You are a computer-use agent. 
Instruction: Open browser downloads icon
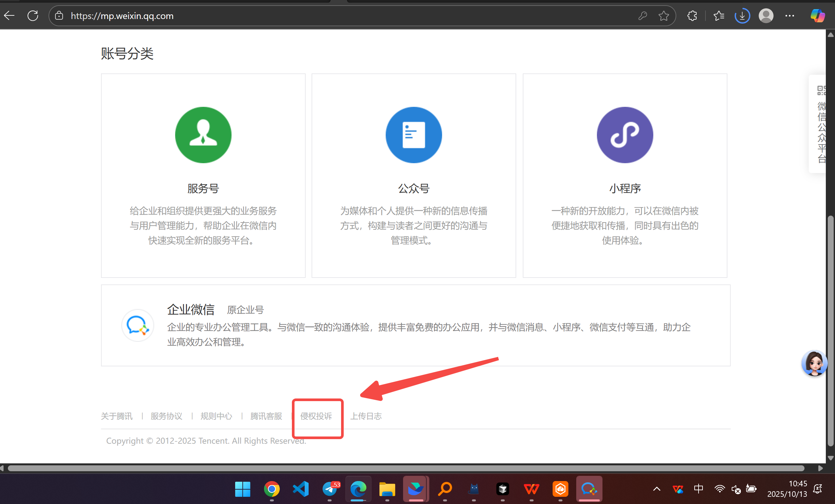[x=742, y=16]
